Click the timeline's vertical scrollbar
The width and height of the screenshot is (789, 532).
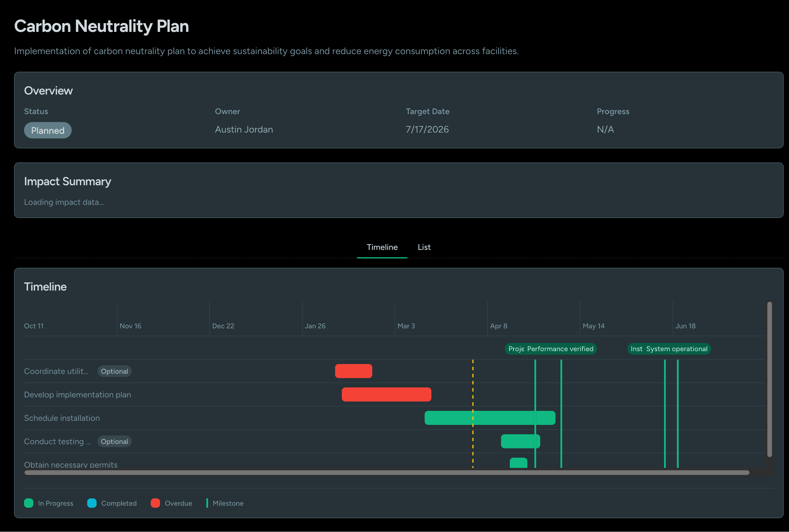click(769, 379)
